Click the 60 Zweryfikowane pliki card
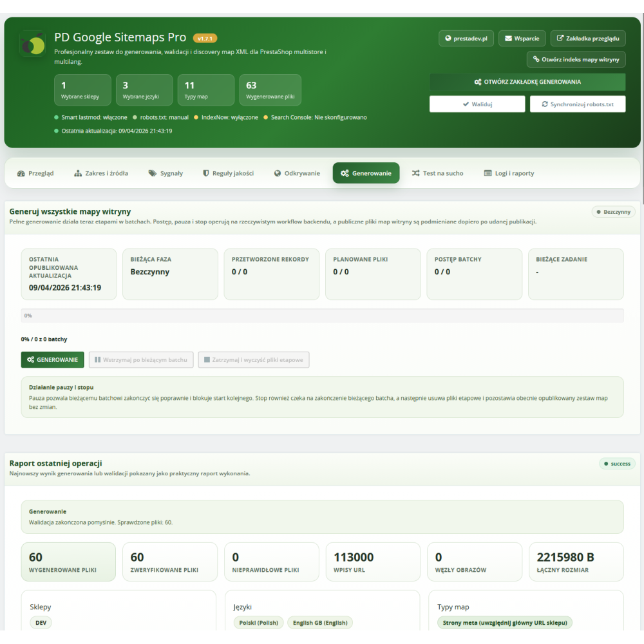Screen dimensions: 644x644 tap(170, 562)
